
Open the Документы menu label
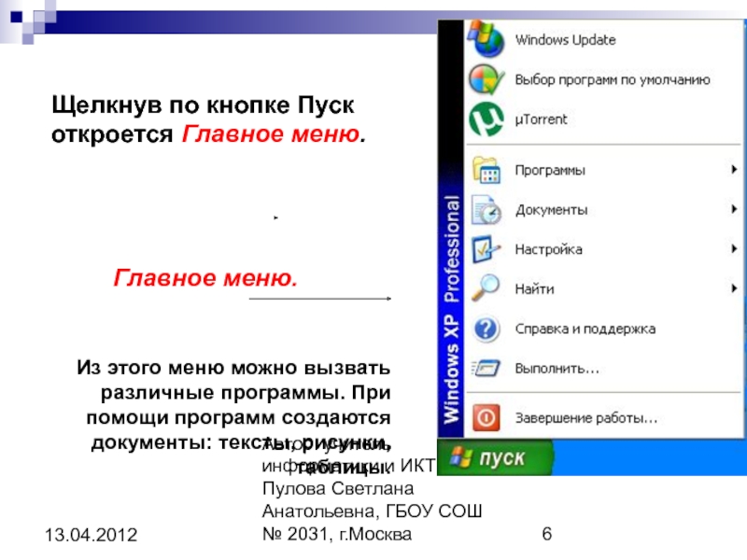tap(551, 209)
